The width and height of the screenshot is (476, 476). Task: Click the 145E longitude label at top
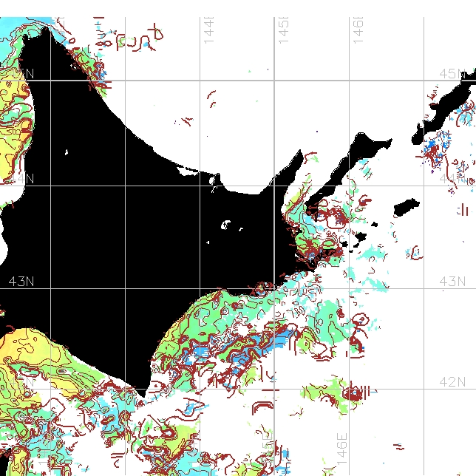(283, 30)
